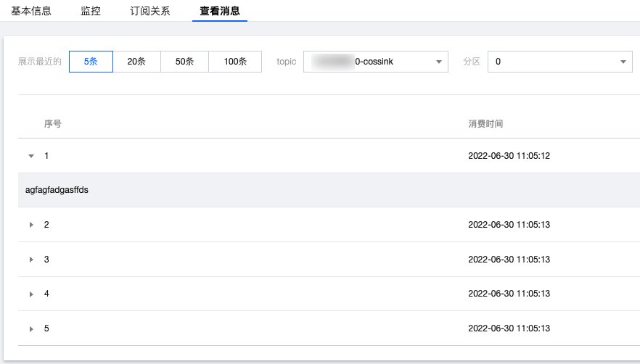Click sequence number 4 in the table

(x=46, y=294)
